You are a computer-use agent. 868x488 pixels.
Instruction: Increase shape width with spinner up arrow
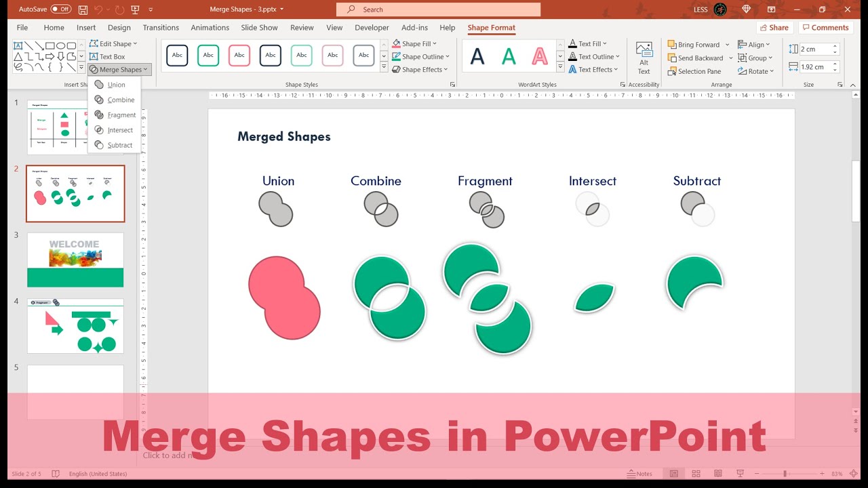(x=835, y=64)
